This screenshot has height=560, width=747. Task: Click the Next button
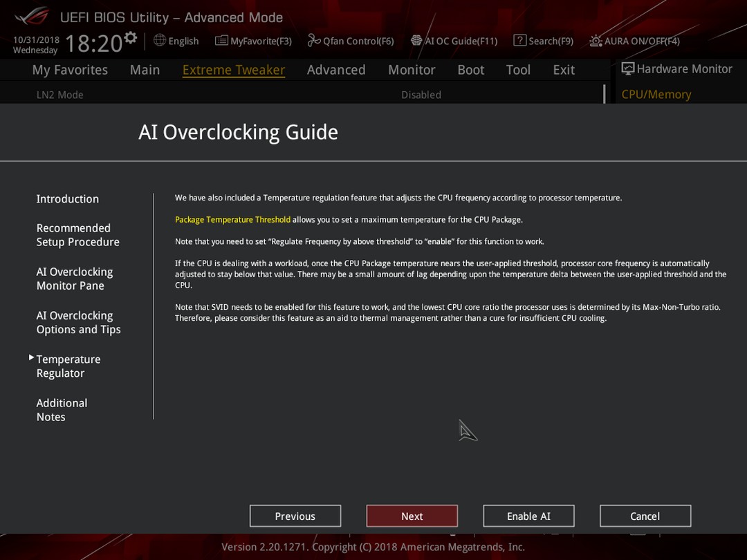pyautogui.click(x=412, y=516)
